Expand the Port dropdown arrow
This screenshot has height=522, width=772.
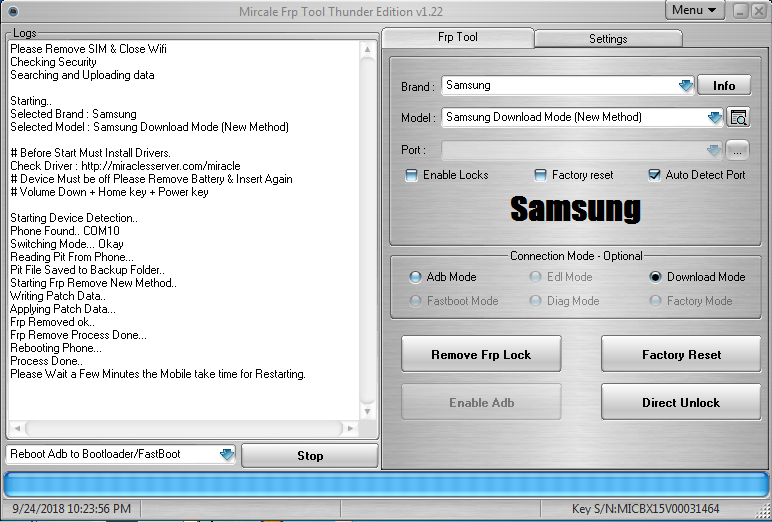713,150
